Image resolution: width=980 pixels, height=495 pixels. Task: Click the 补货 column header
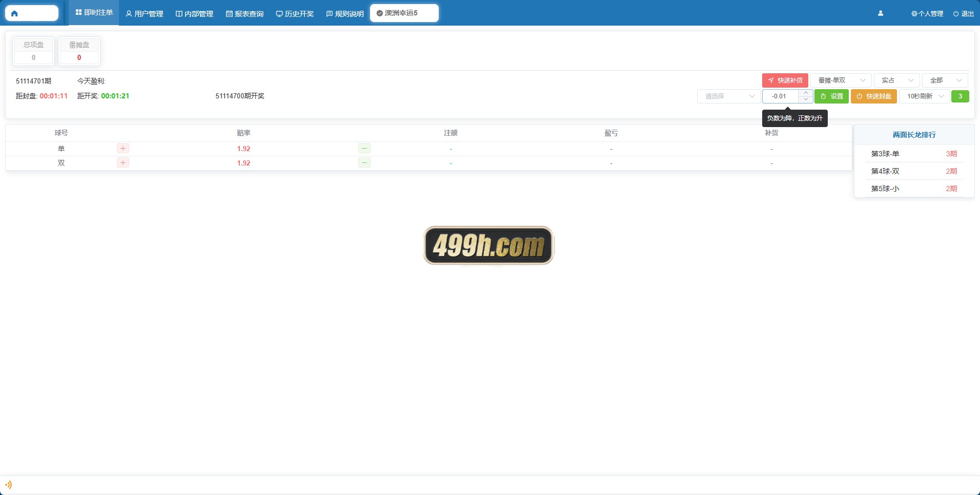point(771,133)
